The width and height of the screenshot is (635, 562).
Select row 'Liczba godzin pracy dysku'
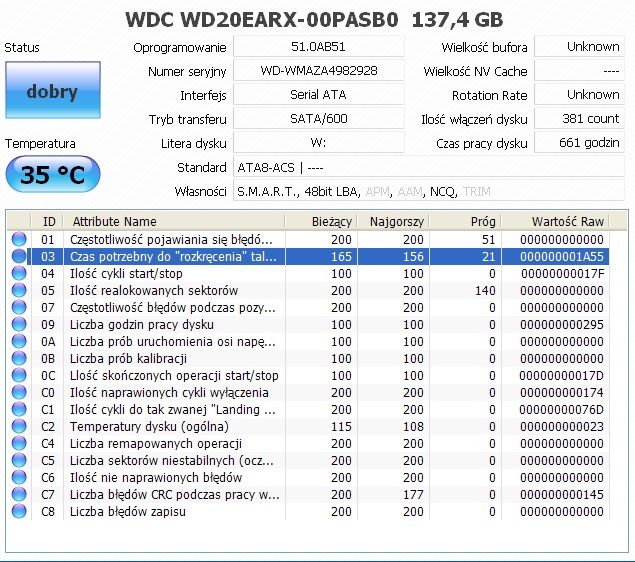click(308, 324)
